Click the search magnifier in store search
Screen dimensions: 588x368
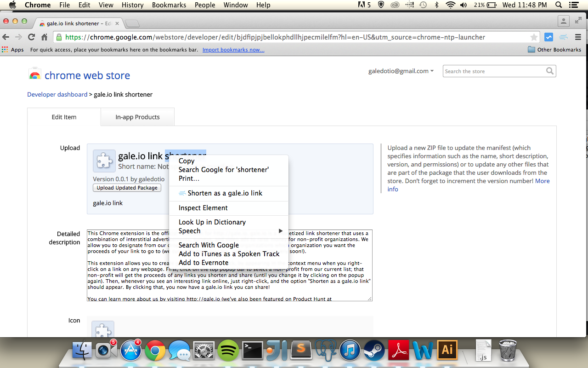coord(550,71)
